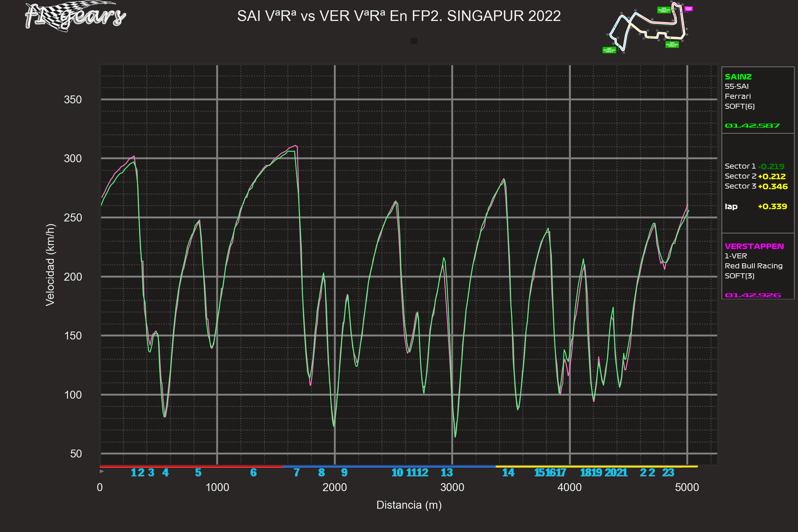The height and width of the screenshot is (532, 798).
Task: Click the Singapore circuit track map
Action: 648,27
